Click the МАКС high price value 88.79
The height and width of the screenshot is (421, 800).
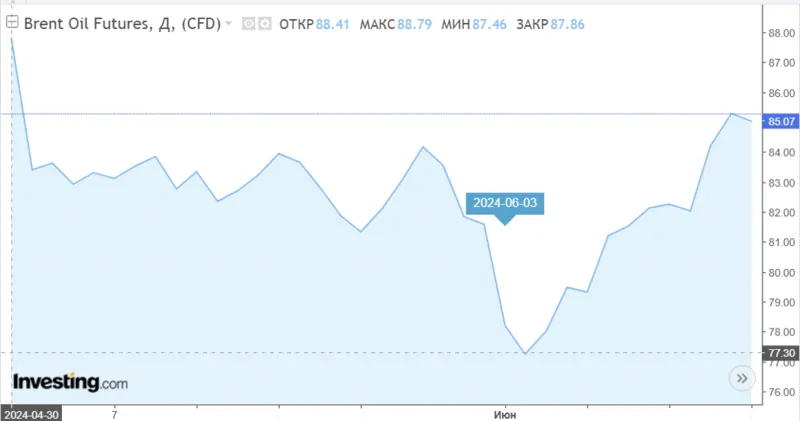(411, 22)
